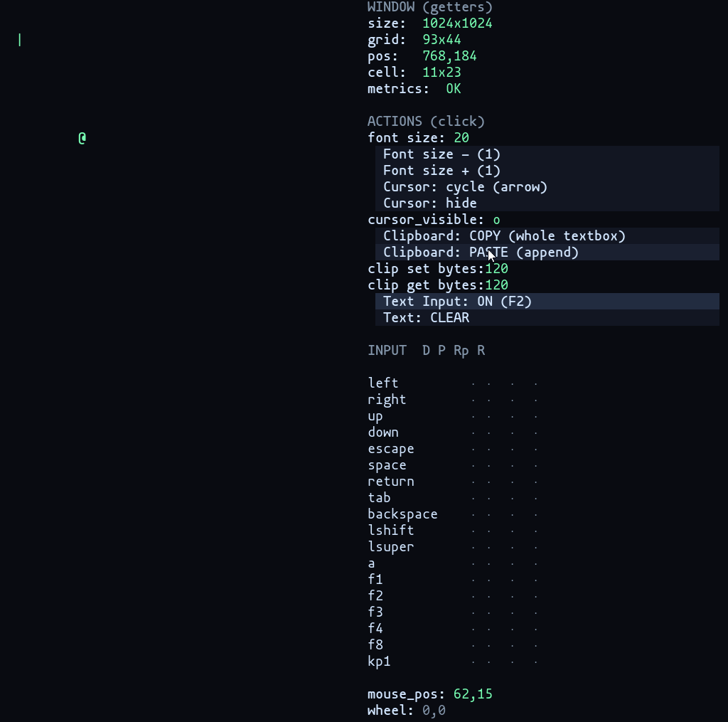Click the 'left' input row
This screenshot has height=722, width=728.
click(x=453, y=383)
